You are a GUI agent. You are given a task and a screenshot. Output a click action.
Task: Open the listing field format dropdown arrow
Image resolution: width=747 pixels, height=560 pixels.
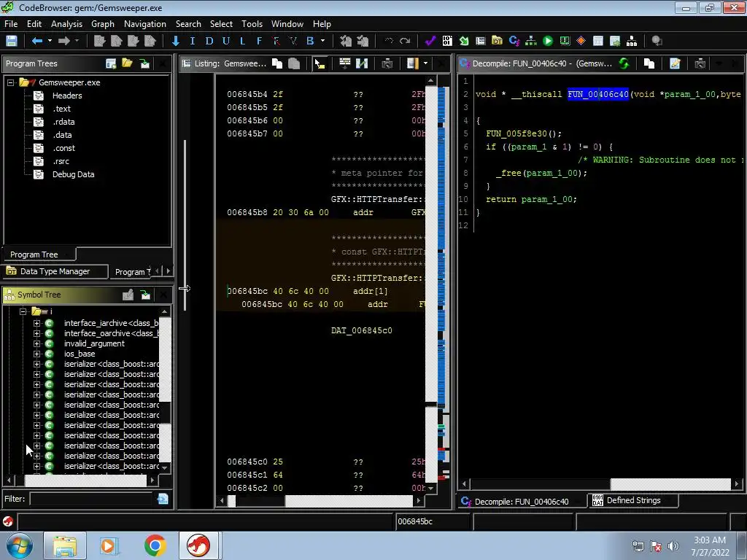[425, 63]
